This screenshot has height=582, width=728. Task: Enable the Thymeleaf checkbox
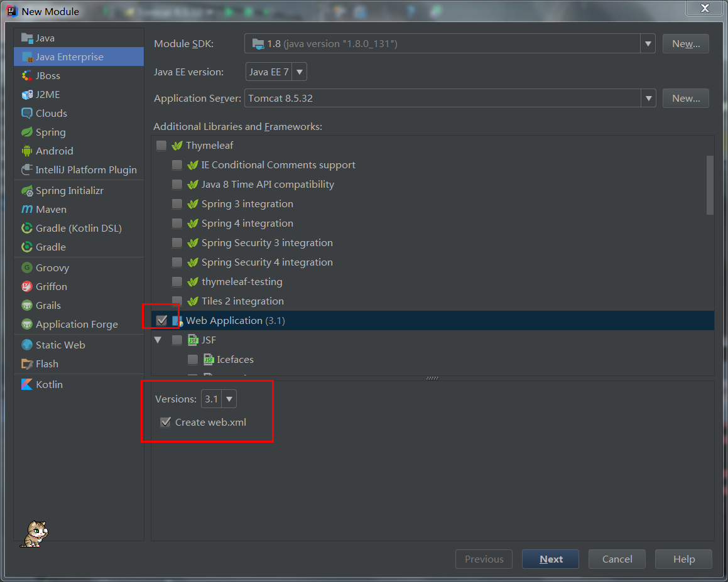pyautogui.click(x=161, y=146)
